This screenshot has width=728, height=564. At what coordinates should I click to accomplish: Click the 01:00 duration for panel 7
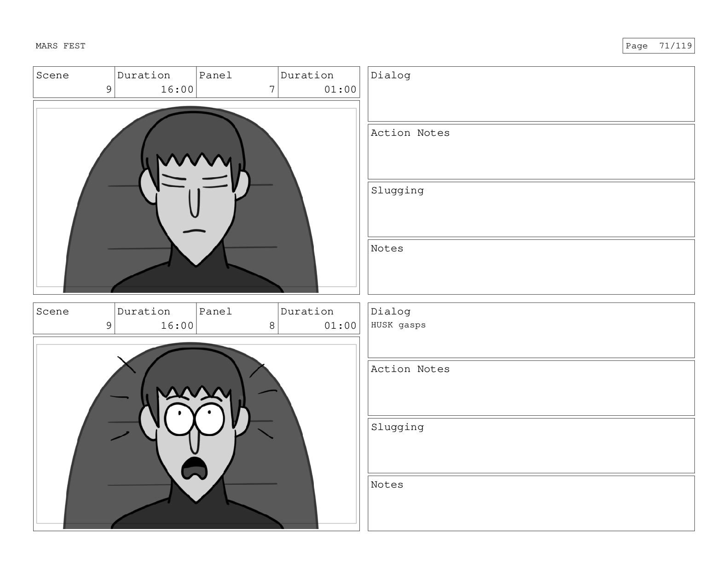[x=340, y=89]
